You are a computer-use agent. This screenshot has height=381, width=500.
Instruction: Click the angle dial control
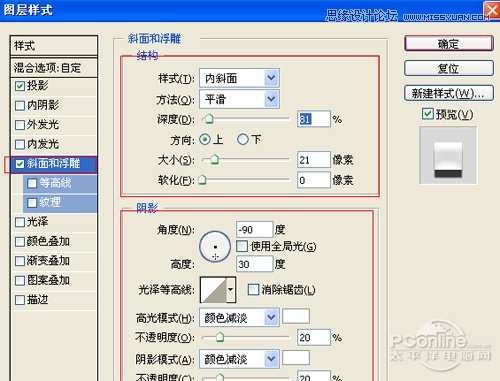tap(215, 247)
